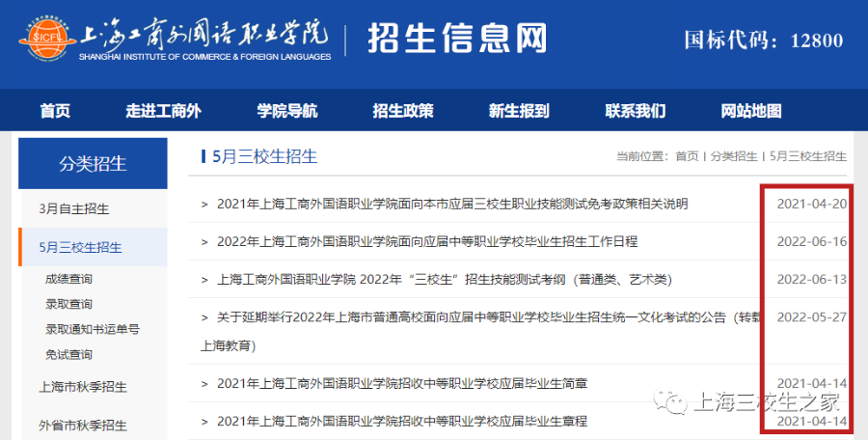Open the 网站地图 menu item
This screenshot has width=868, height=440.
point(751,111)
